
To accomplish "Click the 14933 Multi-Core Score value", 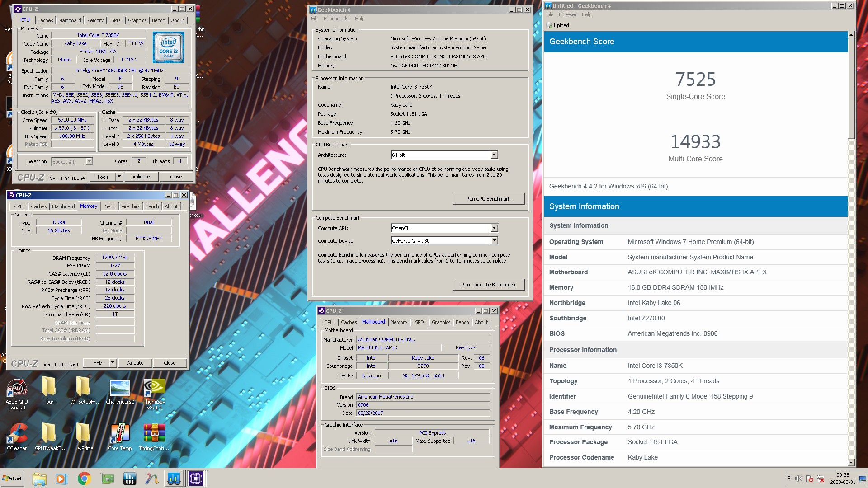I will (695, 142).
